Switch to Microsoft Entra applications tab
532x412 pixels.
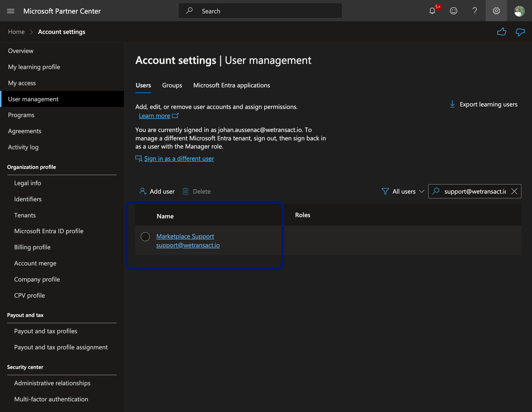tap(232, 85)
